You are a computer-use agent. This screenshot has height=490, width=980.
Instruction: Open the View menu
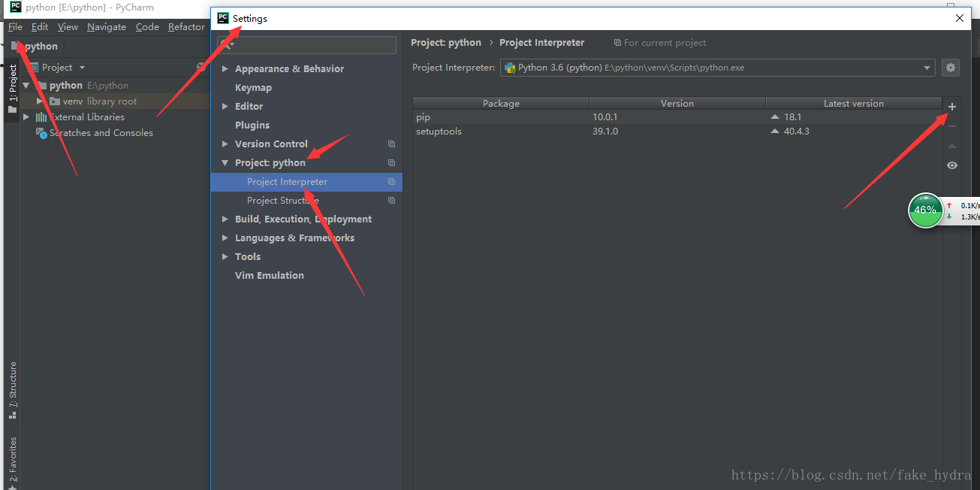pos(68,26)
